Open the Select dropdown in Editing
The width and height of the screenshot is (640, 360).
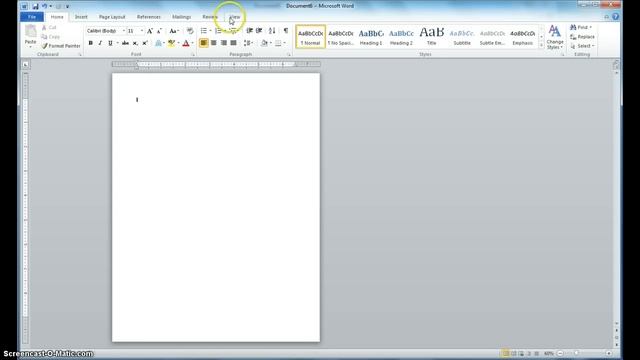(x=582, y=46)
